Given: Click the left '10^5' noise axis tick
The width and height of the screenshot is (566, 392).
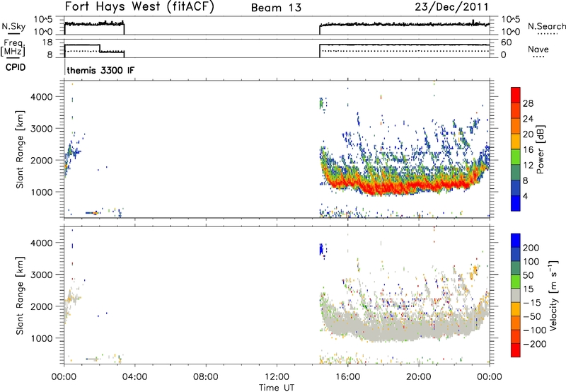Looking at the screenshot, I should [x=43, y=19].
